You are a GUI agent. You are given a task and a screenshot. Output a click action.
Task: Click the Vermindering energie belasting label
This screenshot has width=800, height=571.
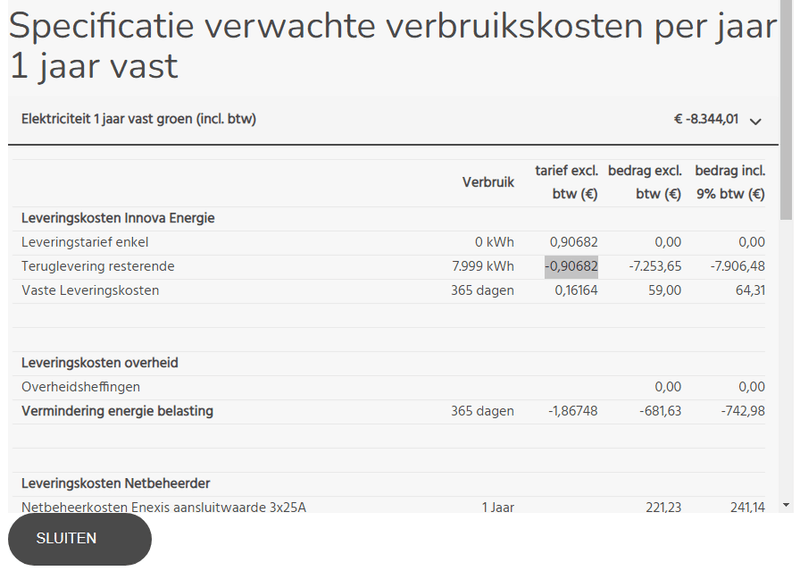point(117,411)
